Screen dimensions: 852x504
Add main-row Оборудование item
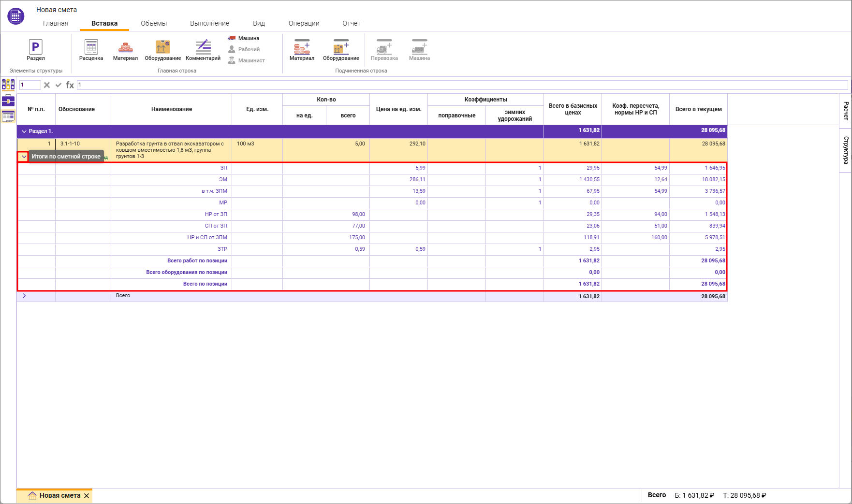162,50
